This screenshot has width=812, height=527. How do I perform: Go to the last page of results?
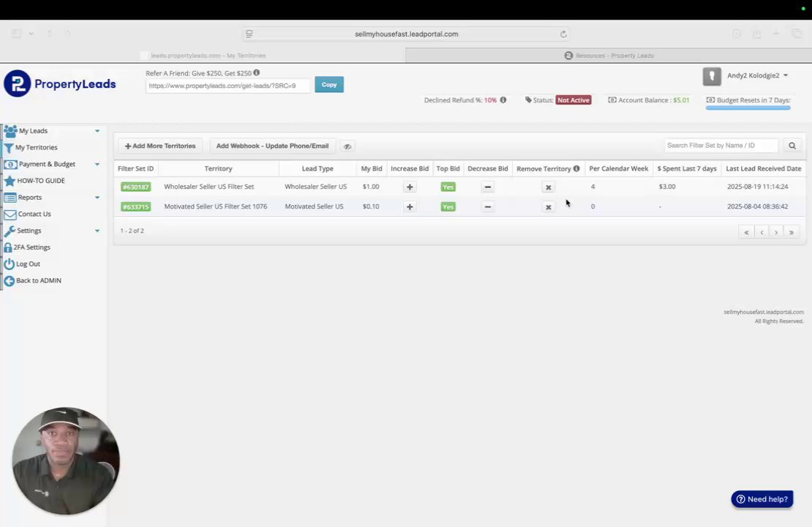[x=792, y=232]
